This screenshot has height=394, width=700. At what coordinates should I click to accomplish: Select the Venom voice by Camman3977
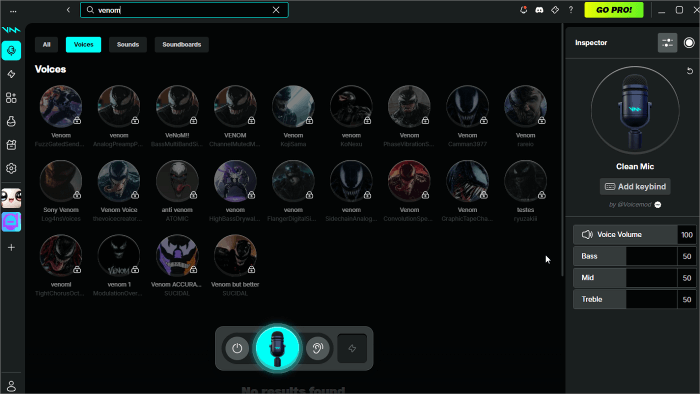coord(467,116)
